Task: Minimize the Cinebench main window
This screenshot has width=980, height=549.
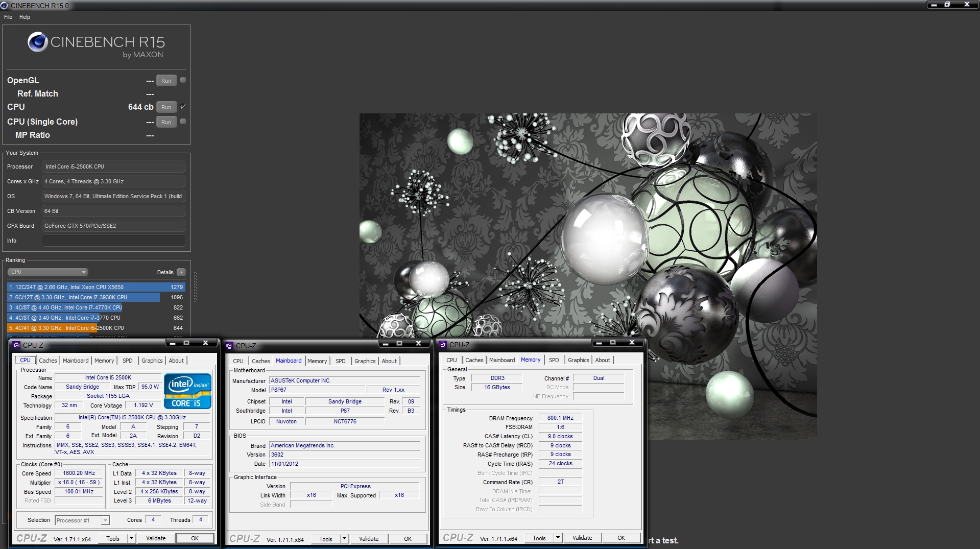Action: click(x=934, y=5)
